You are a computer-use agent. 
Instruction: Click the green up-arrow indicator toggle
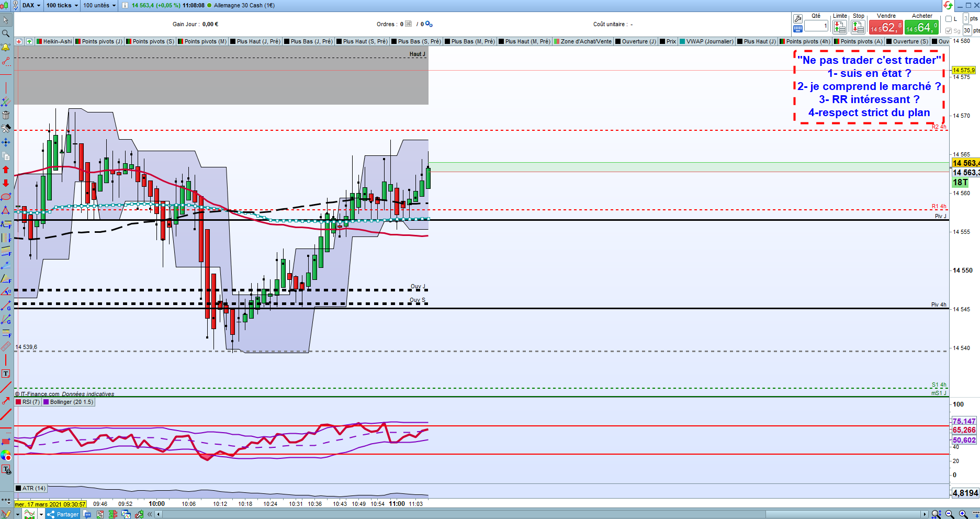click(x=29, y=41)
